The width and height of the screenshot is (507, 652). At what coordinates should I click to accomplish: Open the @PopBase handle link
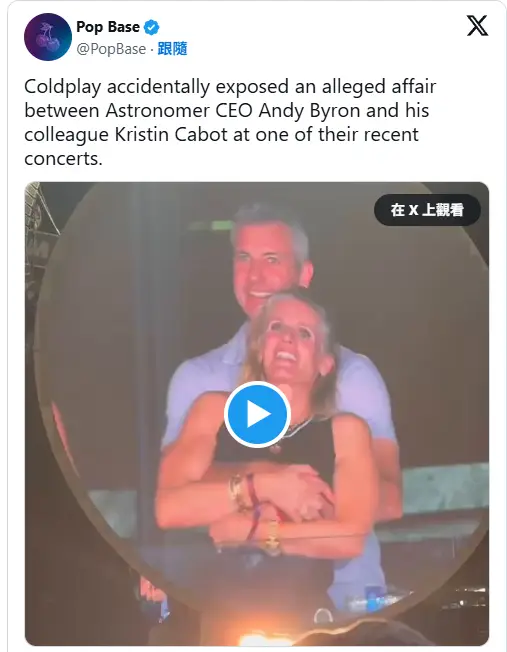[x=111, y=49]
